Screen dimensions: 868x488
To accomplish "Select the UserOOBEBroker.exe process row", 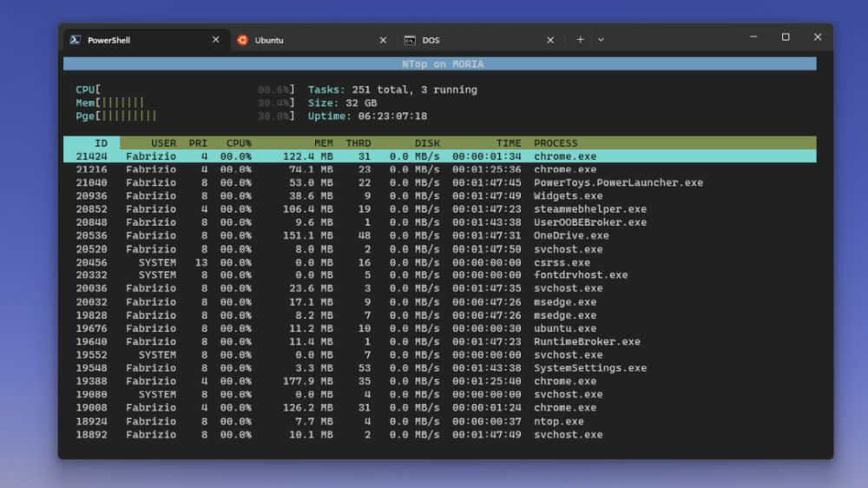I will [x=439, y=222].
